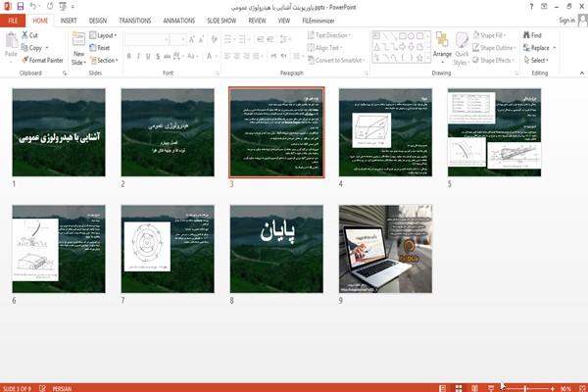Image resolution: width=588 pixels, height=392 pixels.
Task: Open the Layout dropdown
Action: [x=103, y=35]
